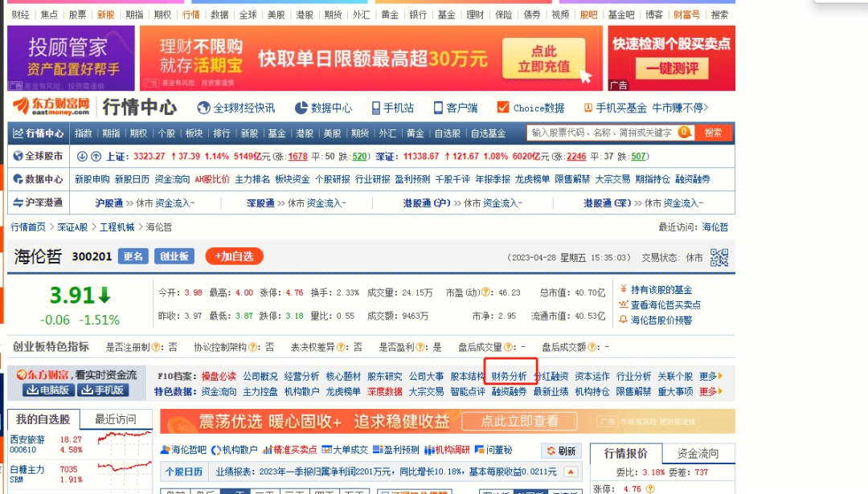Open the 投顾管家 purple banner

(71, 58)
